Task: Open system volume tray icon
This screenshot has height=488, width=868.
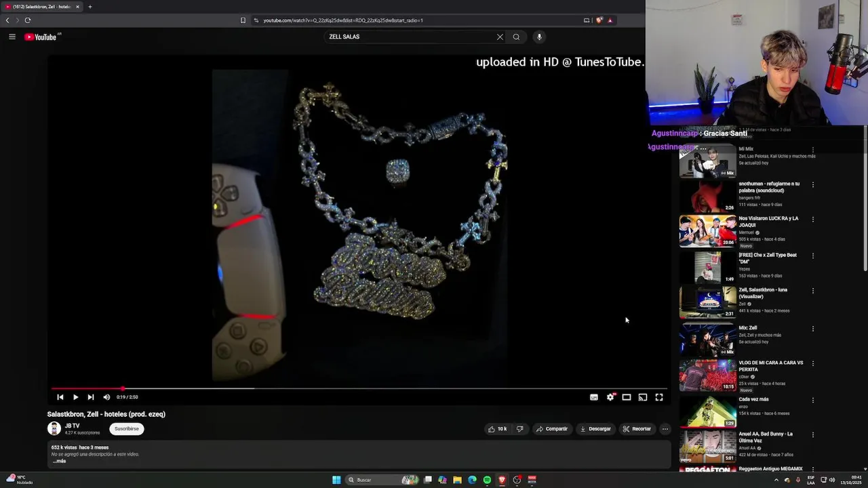Action: (x=831, y=480)
